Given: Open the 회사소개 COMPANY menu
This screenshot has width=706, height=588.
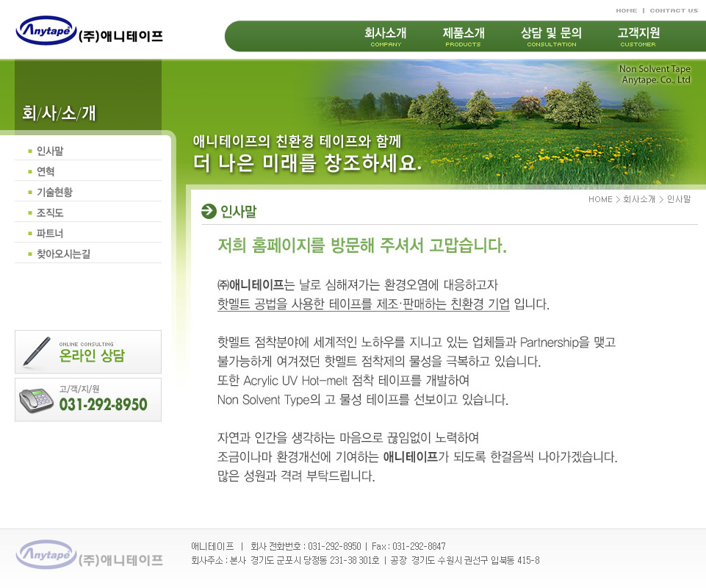Looking at the screenshot, I should point(386,37).
